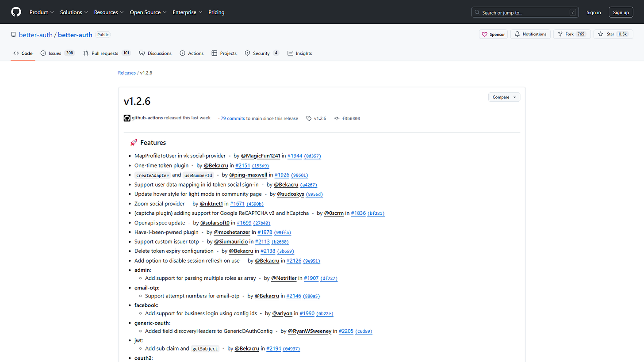Open the GitHub homepage logo

click(x=16, y=12)
